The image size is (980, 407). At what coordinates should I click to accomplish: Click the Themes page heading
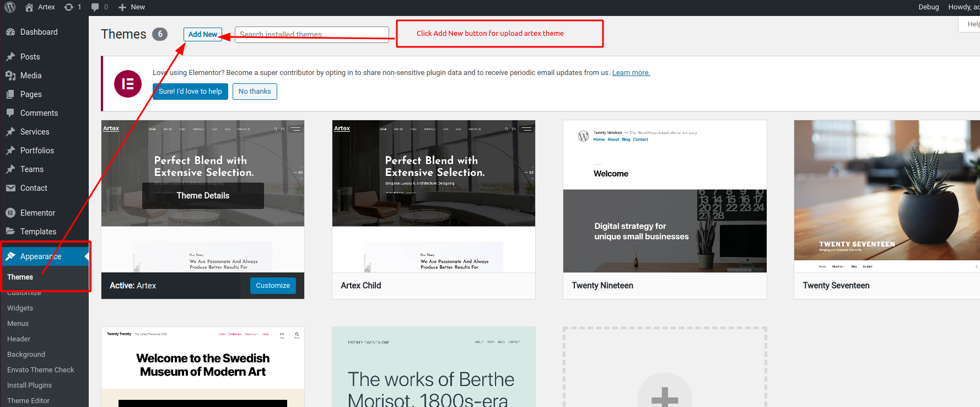pyautogui.click(x=123, y=34)
